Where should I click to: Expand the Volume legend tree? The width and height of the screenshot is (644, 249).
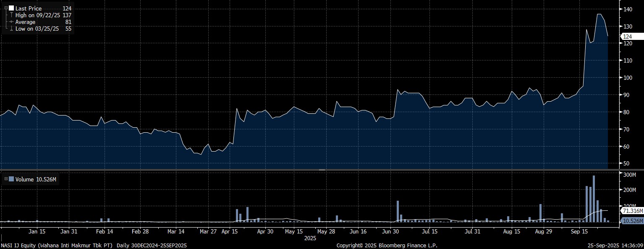click(6, 179)
